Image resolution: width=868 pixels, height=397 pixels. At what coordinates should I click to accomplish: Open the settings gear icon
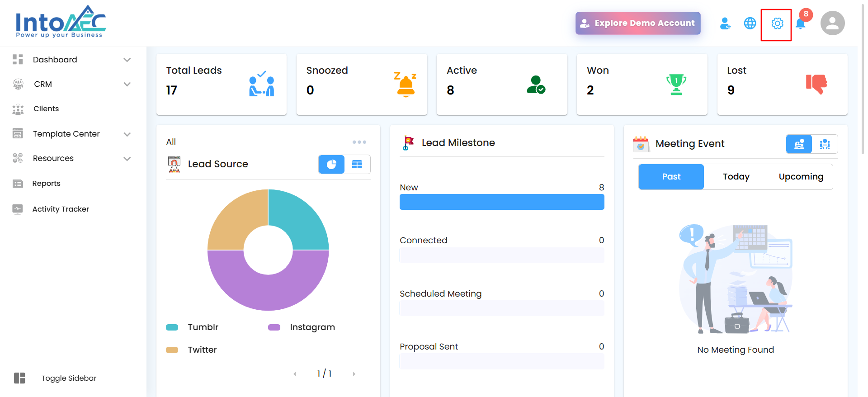(x=777, y=24)
